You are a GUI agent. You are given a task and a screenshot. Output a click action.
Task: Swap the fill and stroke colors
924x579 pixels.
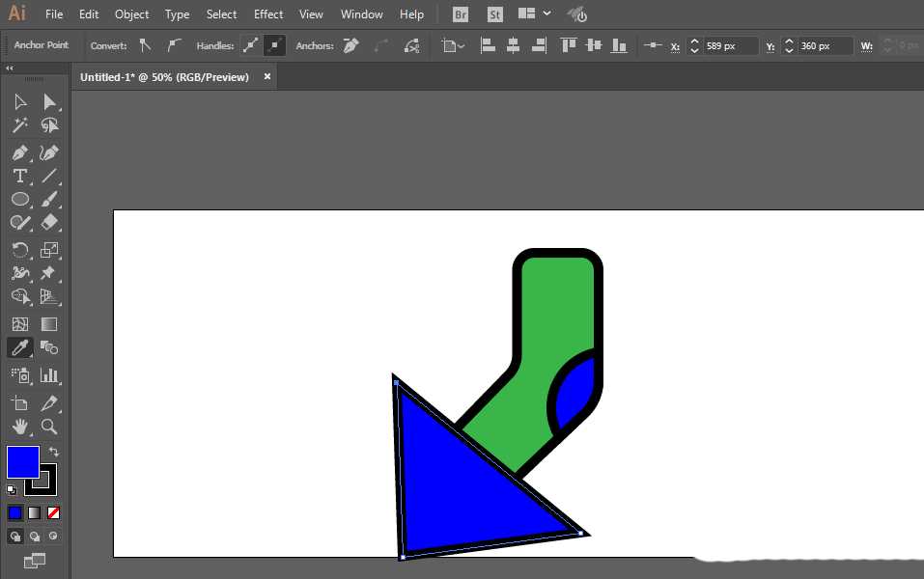[x=55, y=452]
